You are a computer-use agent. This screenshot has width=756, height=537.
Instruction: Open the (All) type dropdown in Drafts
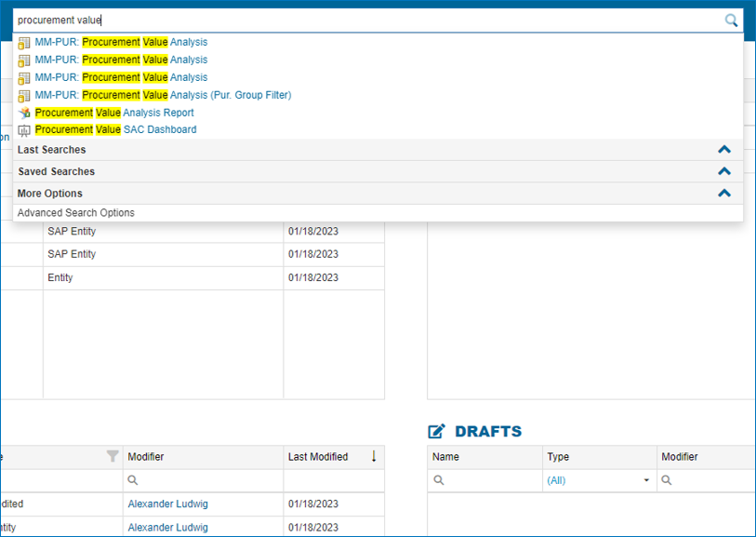645,478
